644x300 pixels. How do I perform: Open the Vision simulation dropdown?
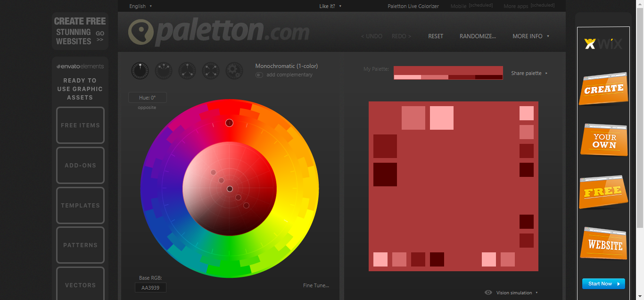pyautogui.click(x=517, y=292)
